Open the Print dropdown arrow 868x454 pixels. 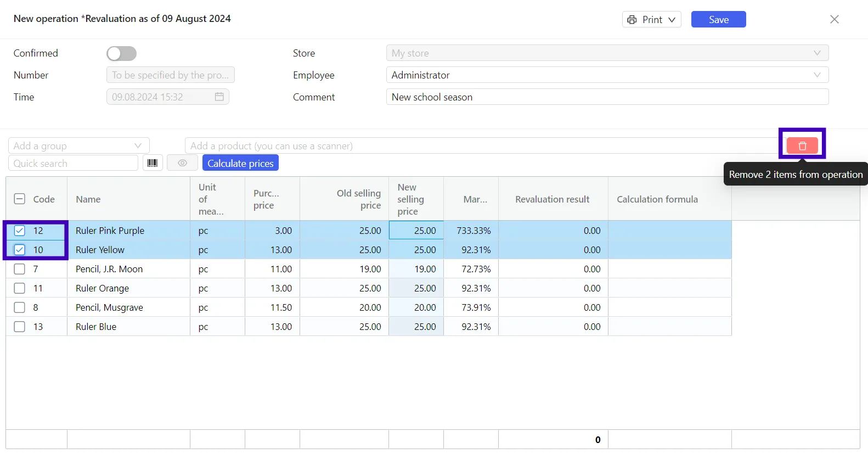tap(672, 20)
